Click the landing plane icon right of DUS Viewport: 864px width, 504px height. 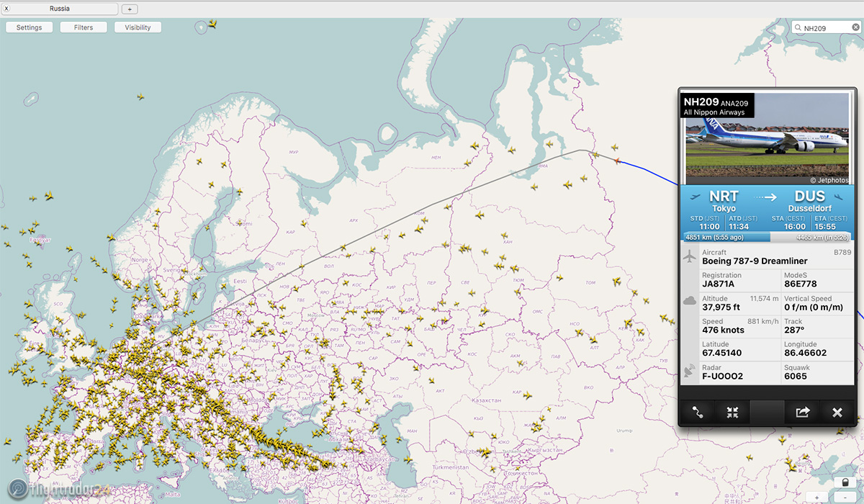click(840, 197)
